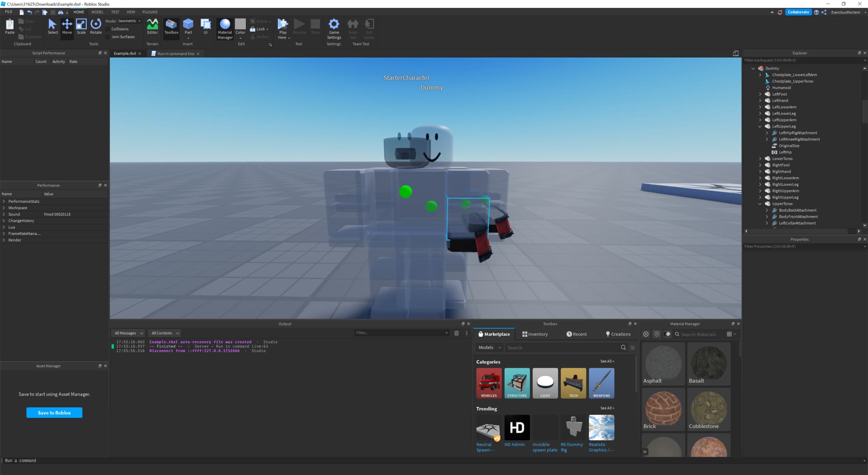Select the Scale tool
The image size is (868, 475).
tap(81, 26)
